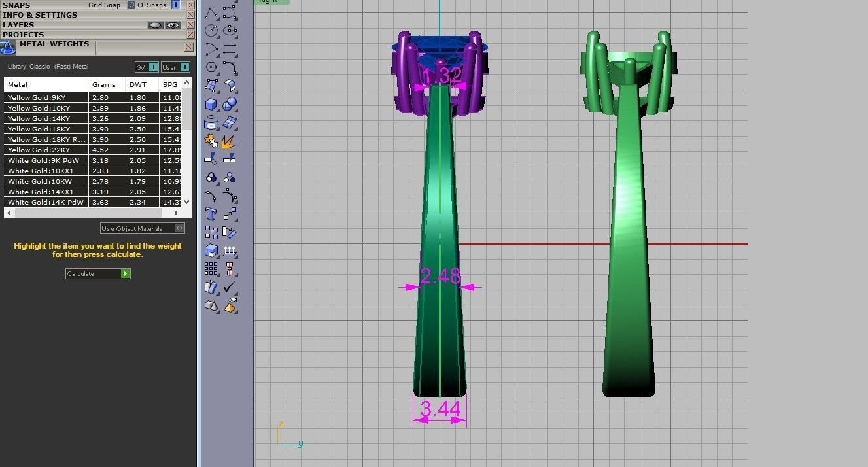Select the Polygon tool
Screen dimensions: 868x467
(x=212, y=67)
